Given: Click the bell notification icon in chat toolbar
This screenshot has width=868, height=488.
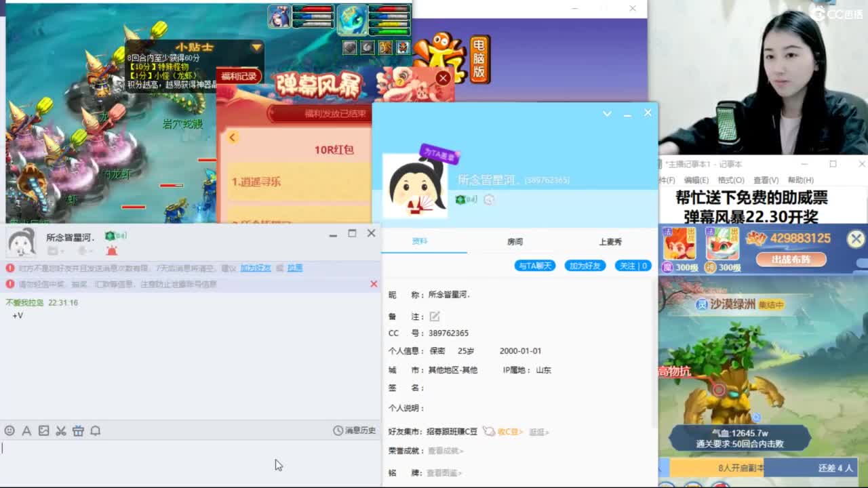Looking at the screenshot, I should pos(96,430).
